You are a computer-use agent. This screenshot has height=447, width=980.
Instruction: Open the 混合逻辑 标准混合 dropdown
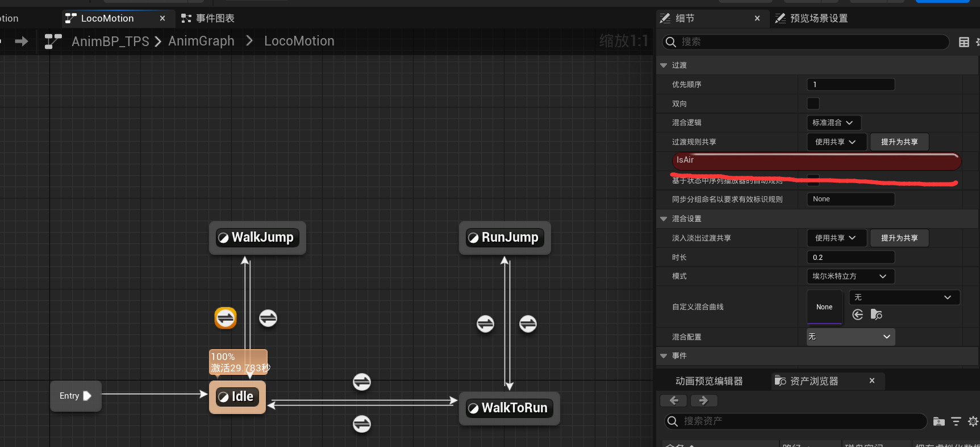pyautogui.click(x=834, y=123)
